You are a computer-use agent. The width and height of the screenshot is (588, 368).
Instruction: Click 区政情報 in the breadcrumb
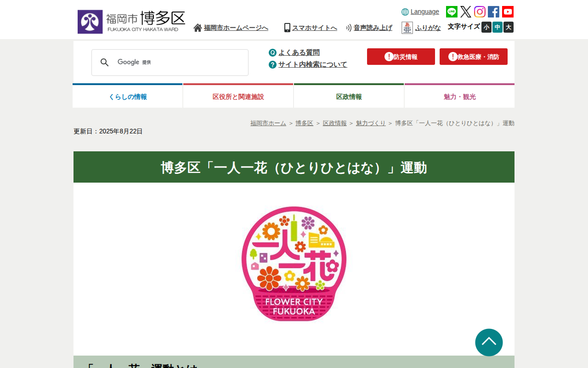tap(334, 123)
